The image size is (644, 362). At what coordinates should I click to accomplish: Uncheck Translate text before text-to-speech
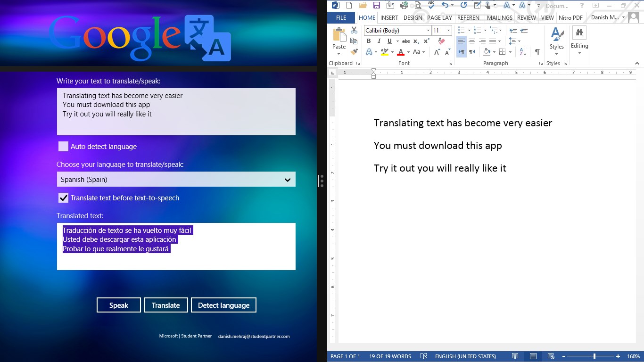click(63, 198)
